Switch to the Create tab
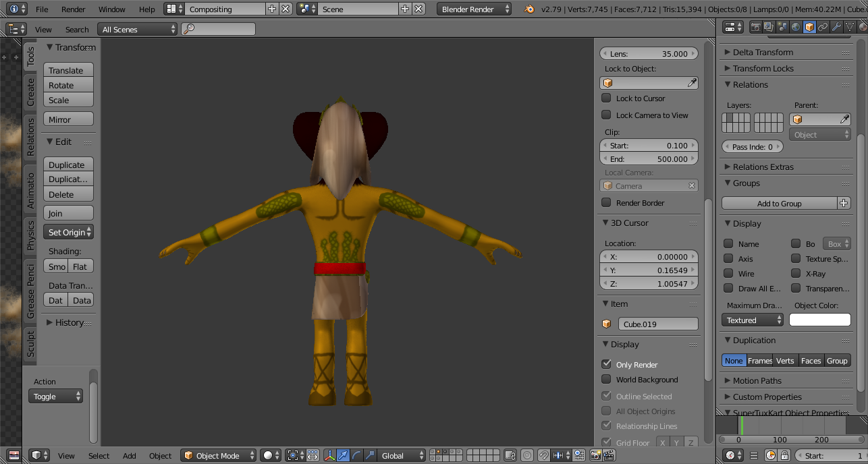This screenshot has width=868, height=464. coord(30,92)
